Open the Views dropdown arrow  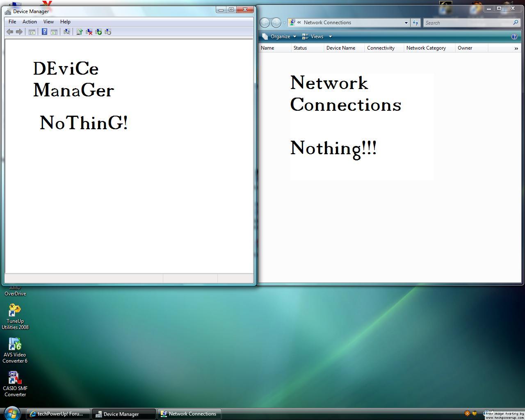pyautogui.click(x=330, y=37)
